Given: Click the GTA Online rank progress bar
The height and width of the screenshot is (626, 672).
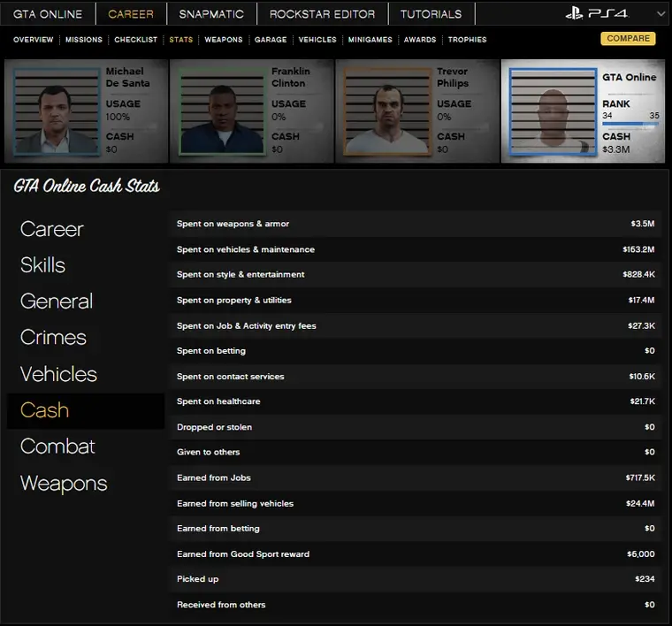Looking at the screenshot, I should tap(630, 125).
